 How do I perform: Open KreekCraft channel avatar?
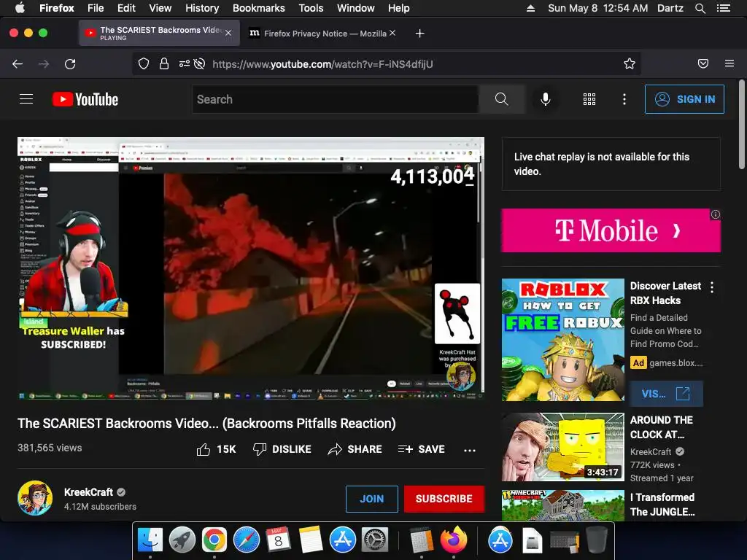35,498
